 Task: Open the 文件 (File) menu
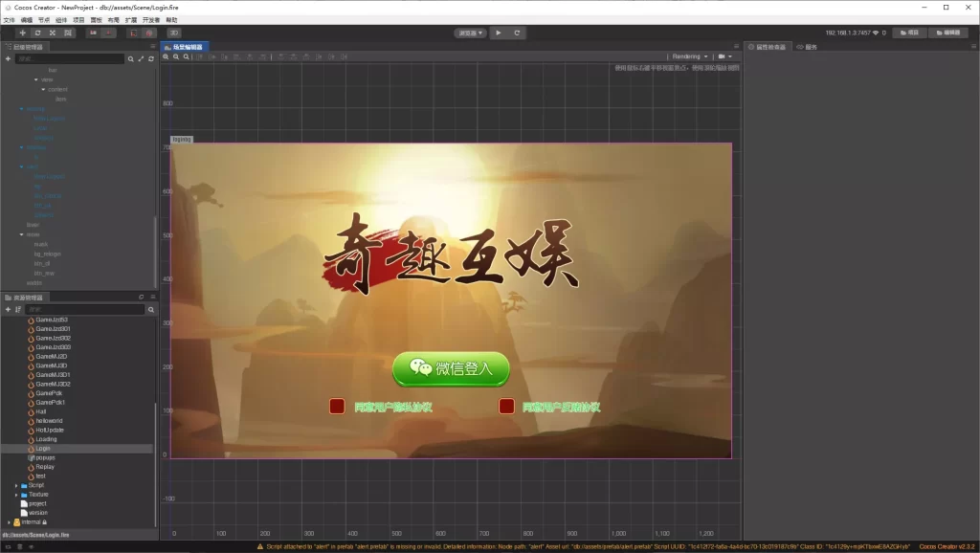pos(9,20)
